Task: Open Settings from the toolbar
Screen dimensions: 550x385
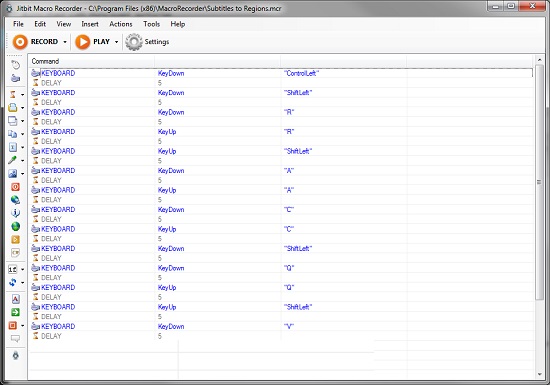Action: [x=147, y=42]
